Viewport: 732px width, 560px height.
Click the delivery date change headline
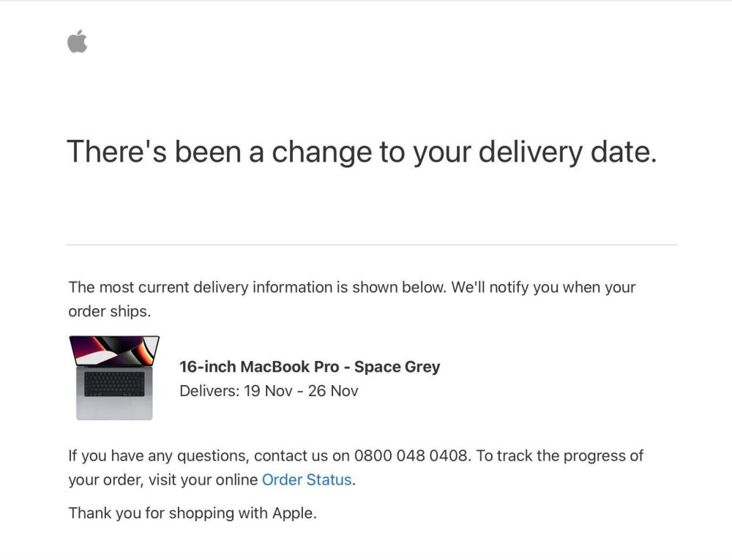pyautogui.click(x=362, y=152)
